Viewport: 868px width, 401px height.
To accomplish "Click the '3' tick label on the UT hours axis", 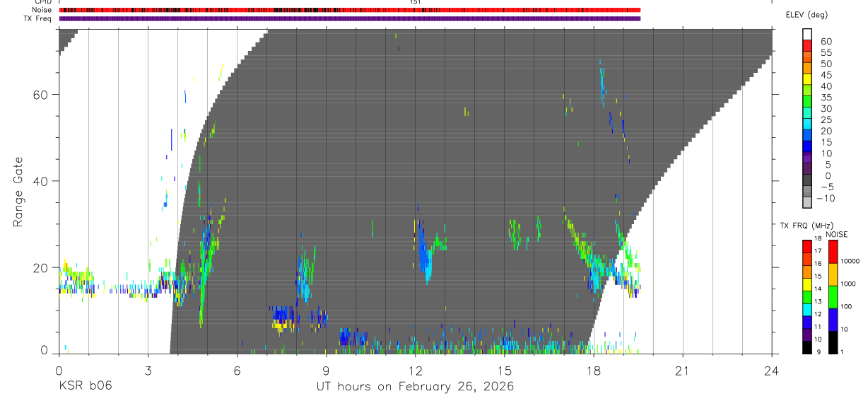I will coord(148,370).
